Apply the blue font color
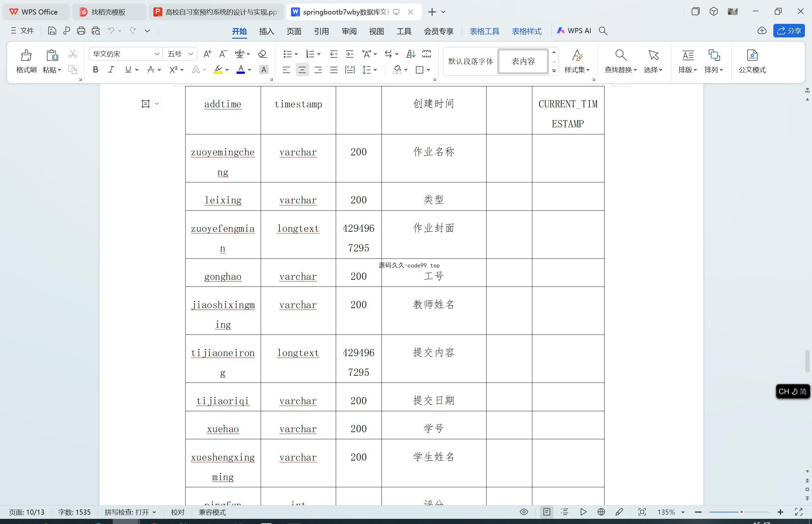The height and width of the screenshot is (524, 812). pyautogui.click(x=240, y=70)
